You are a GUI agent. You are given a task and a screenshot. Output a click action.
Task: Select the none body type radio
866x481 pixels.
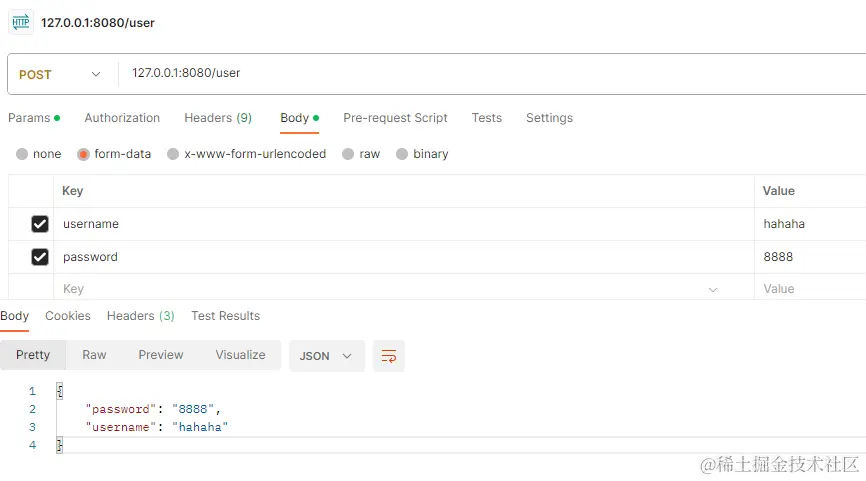(x=22, y=154)
